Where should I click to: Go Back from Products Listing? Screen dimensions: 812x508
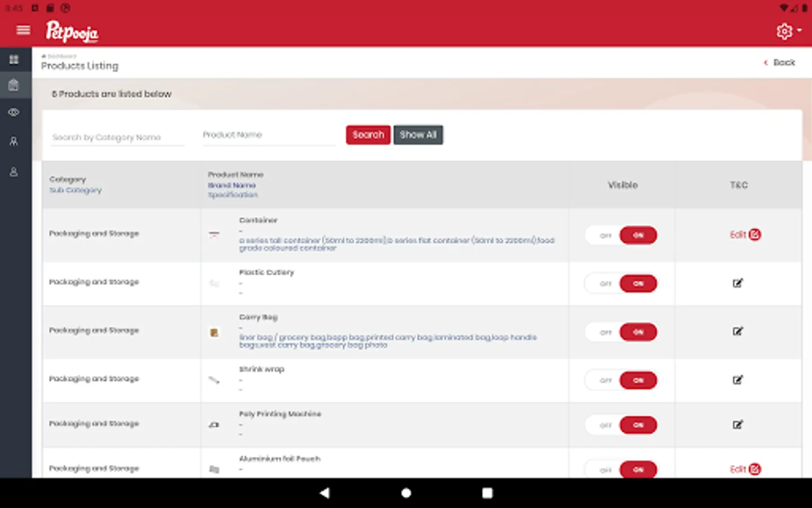pyautogui.click(x=779, y=63)
